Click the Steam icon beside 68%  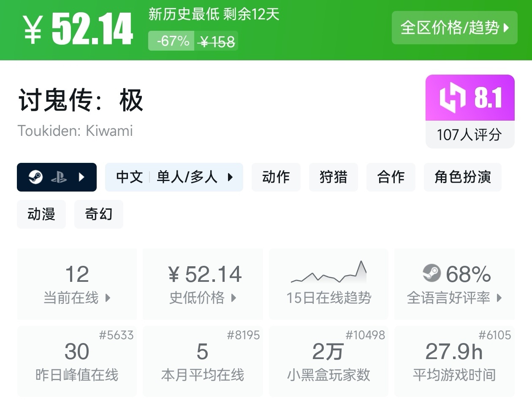tap(432, 273)
